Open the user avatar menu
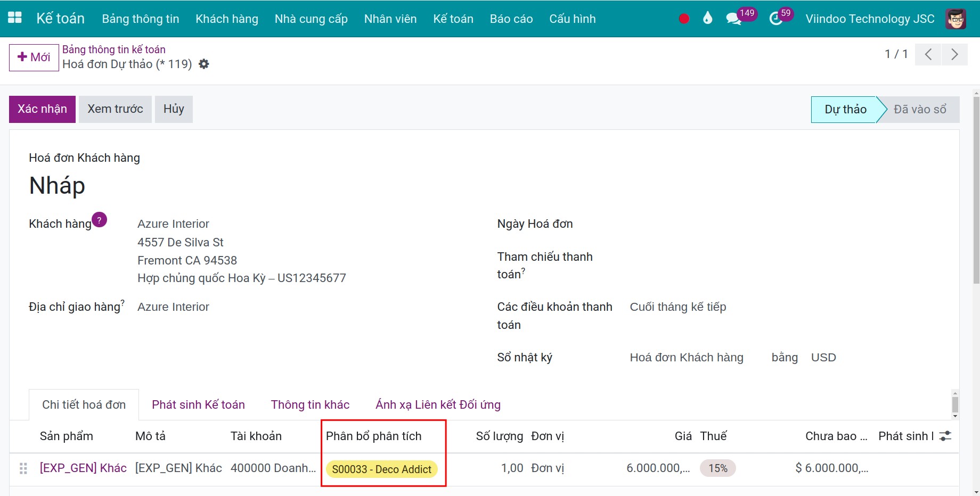The height and width of the screenshot is (496, 980). 956,19
